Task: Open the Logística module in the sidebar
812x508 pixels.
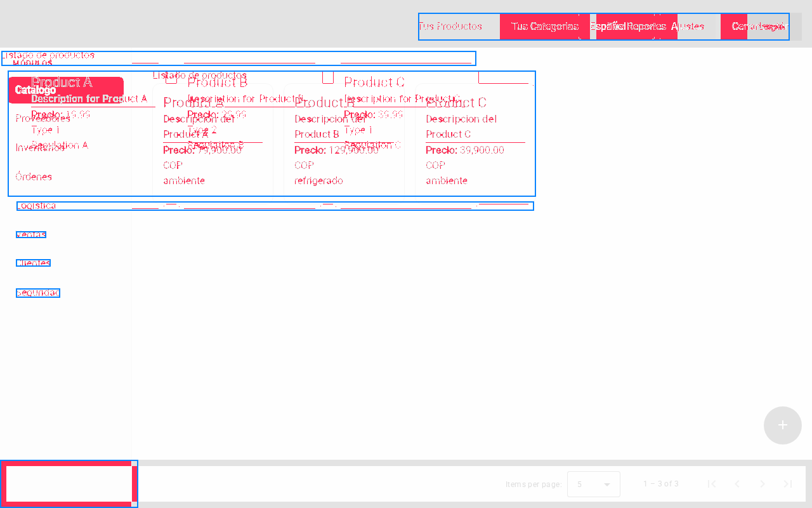Action: tap(36, 206)
